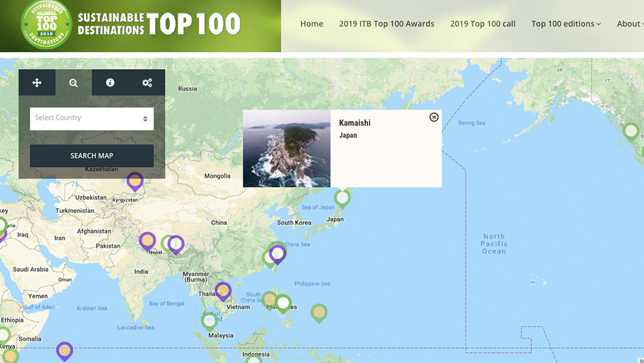Image resolution: width=644 pixels, height=363 pixels.
Task: Select the purple marker over Thailand
Action: point(223,291)
